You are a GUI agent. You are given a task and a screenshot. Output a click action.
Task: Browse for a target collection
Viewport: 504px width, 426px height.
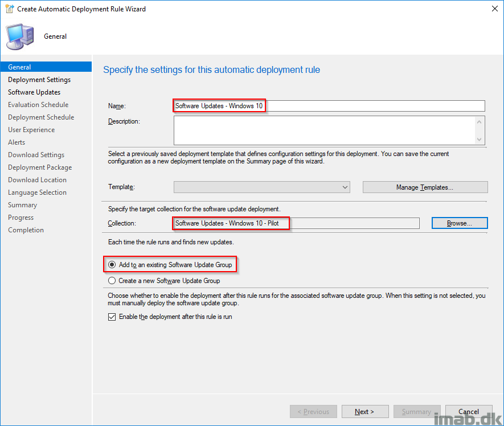coord(460,223)
